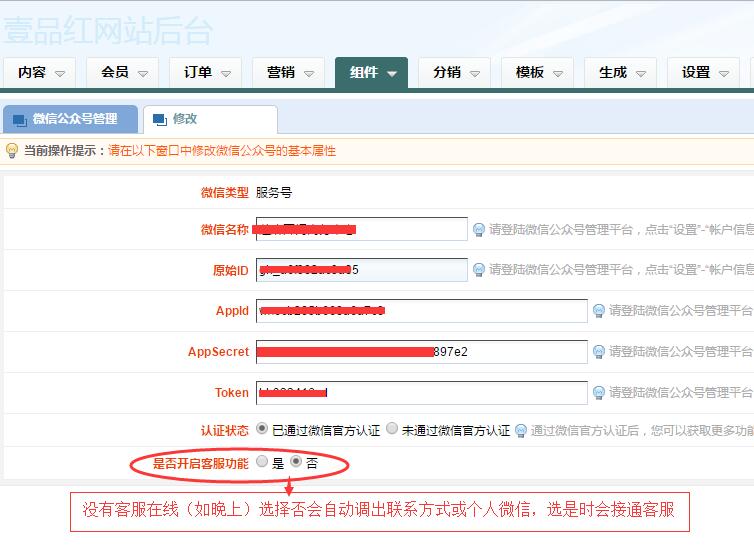Image resolution: width=754 pixels, height=559 pixels.
Task: Select 已通过微信官方认证 radio button
Action: click(x=262, y=429)
